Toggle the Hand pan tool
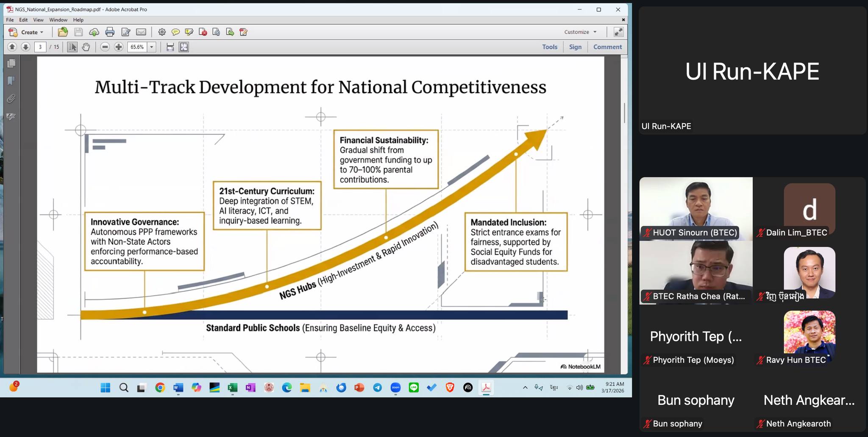The image size is (868, 437). pos(86,47)
